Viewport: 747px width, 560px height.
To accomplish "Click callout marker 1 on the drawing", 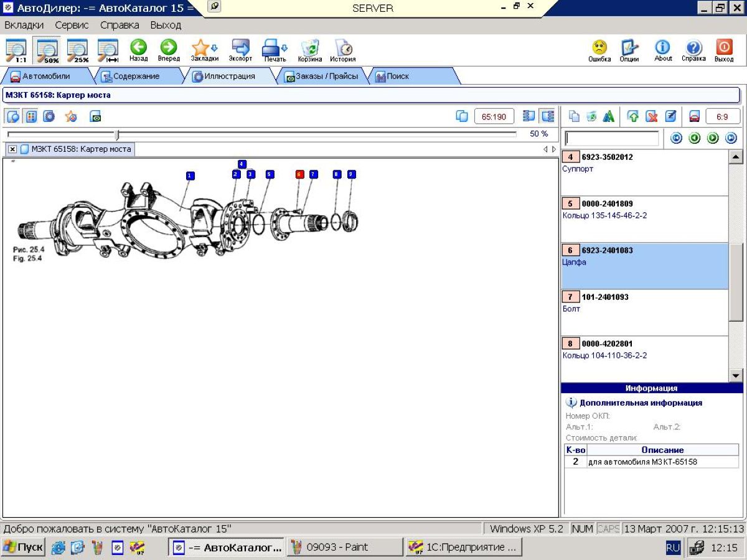I will [x=190, y=176].
